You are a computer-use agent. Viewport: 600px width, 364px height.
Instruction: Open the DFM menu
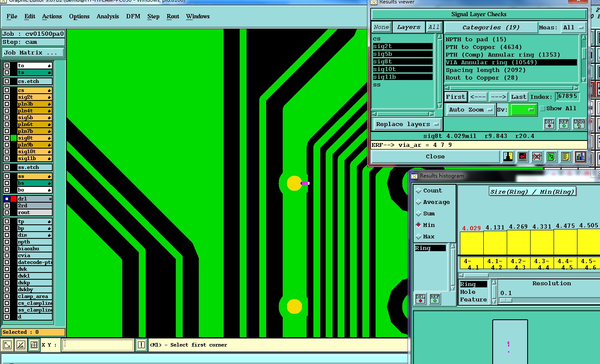(133, 16)
